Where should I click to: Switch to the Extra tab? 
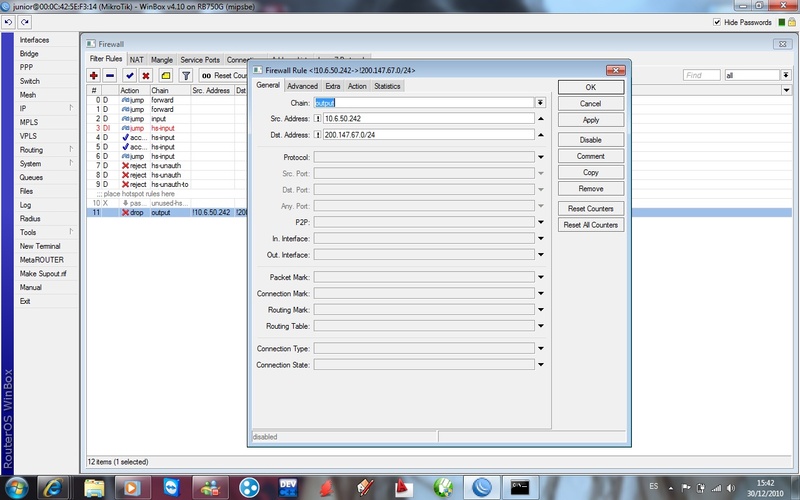pyautogui.click(x=333, y=86)
